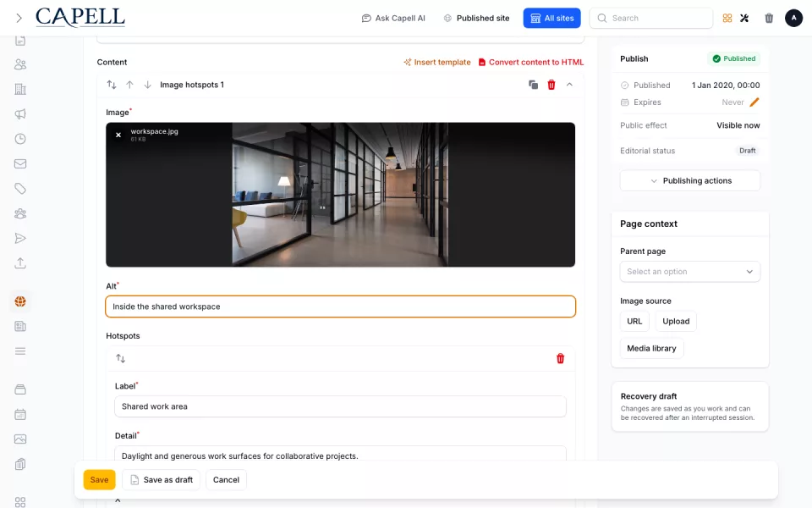Delete the Shared work area hotspot

coord(560,358)
